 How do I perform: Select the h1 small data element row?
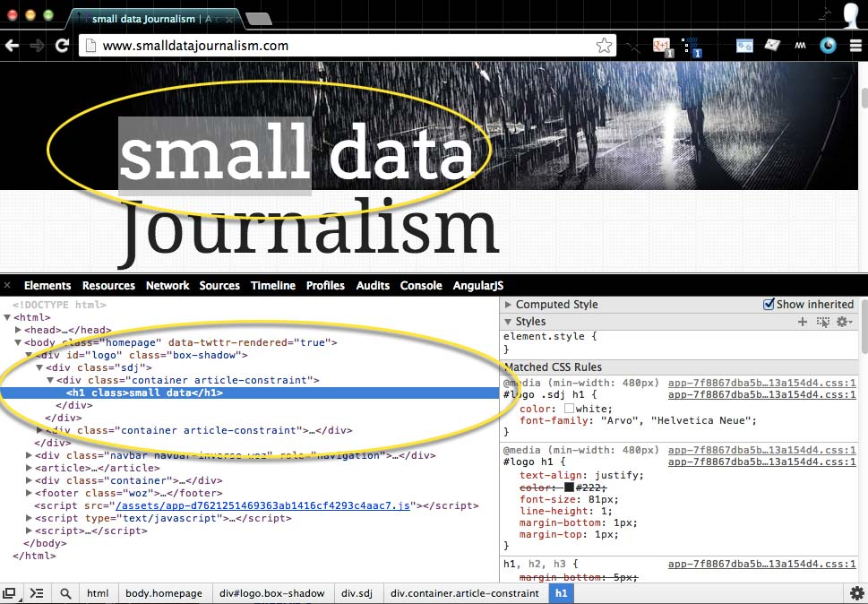250,393
